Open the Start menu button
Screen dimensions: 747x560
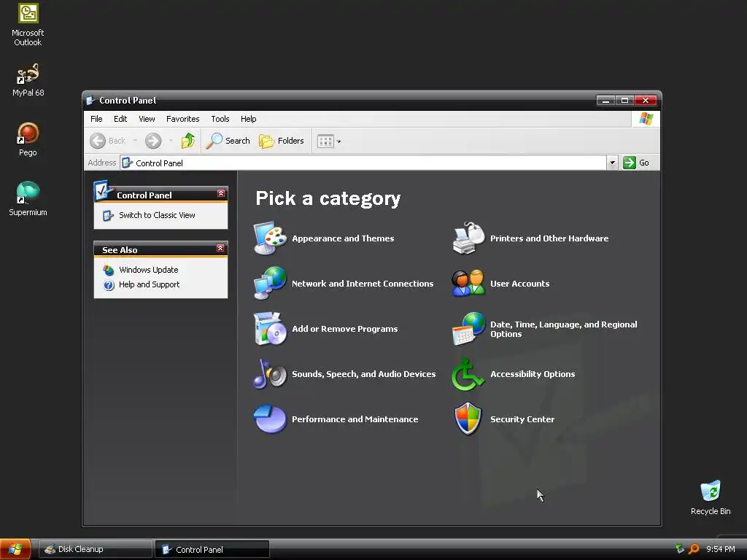[15, 549]
